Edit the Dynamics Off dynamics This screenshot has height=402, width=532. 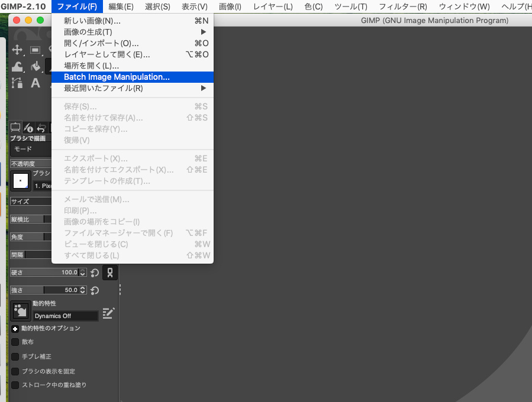[x=108, y=313]
